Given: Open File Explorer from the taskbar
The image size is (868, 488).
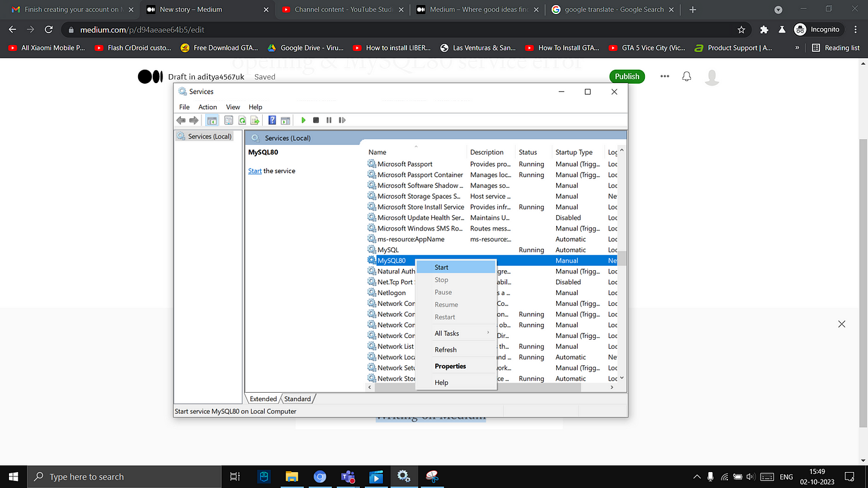Looking at the screenshot, I should (291, 477).
